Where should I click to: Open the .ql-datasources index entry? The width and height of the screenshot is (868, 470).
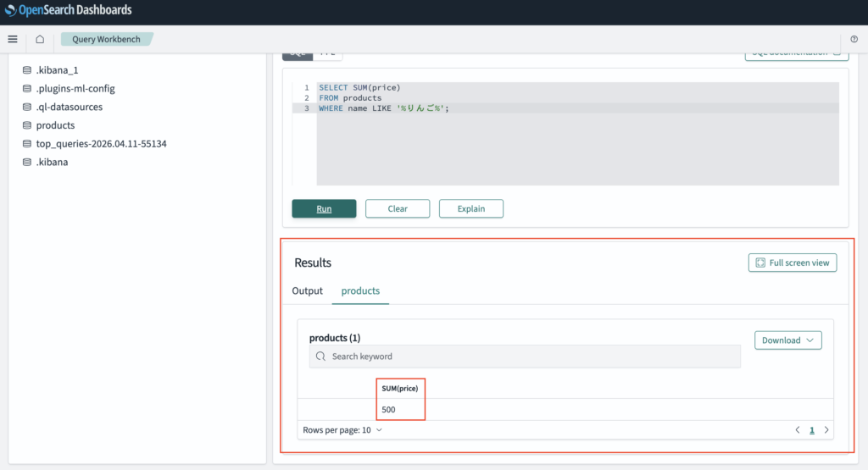(x=69, y=108)
